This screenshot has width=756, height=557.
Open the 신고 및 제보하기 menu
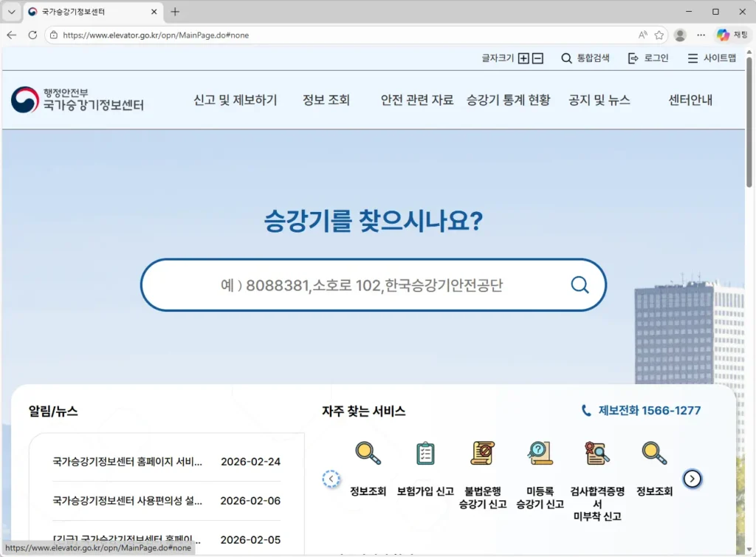[x=235, y=100]
